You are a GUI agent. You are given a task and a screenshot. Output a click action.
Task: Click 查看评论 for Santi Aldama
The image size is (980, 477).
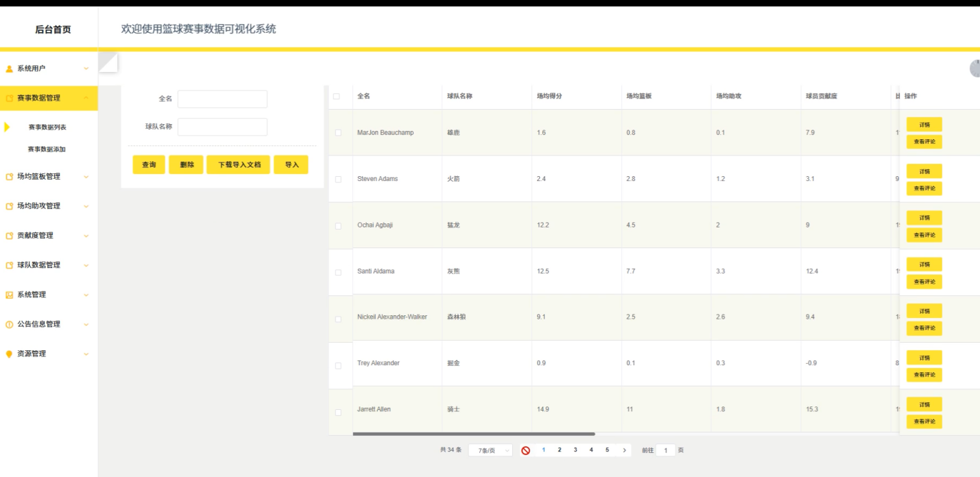pos(924,282)
